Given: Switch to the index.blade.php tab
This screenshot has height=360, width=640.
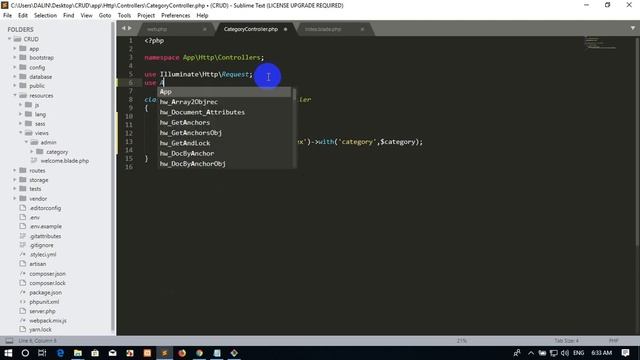Looking at the screenshot, I should (x=323, y=29).
